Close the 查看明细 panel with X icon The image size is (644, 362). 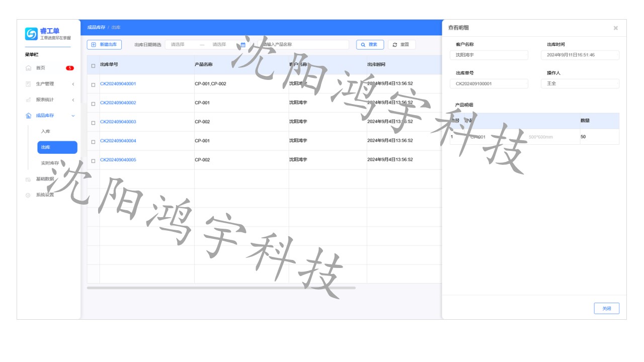615,28
